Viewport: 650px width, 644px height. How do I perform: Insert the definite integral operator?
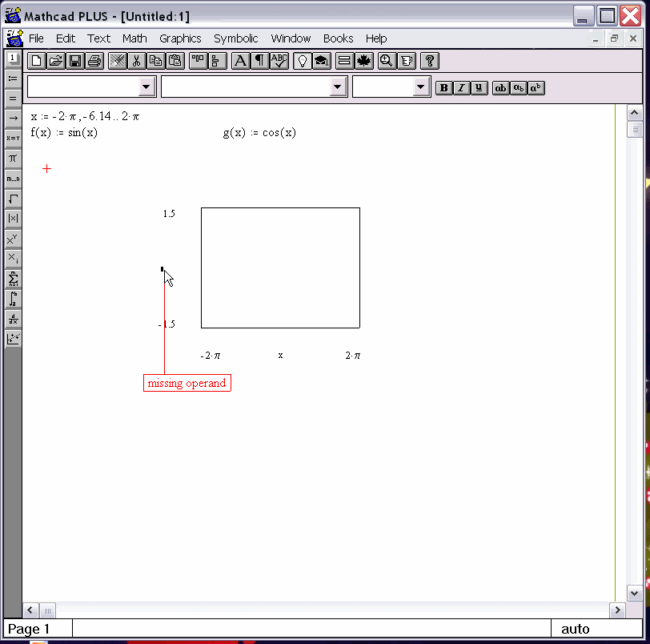13,300
